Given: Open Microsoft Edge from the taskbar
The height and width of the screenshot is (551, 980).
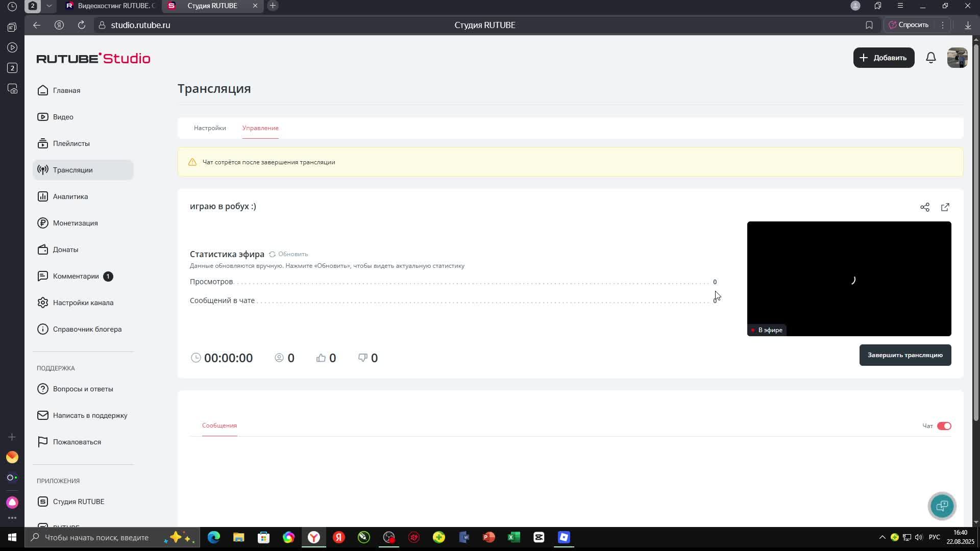Looking at the screenshot, I should (213, 537).
